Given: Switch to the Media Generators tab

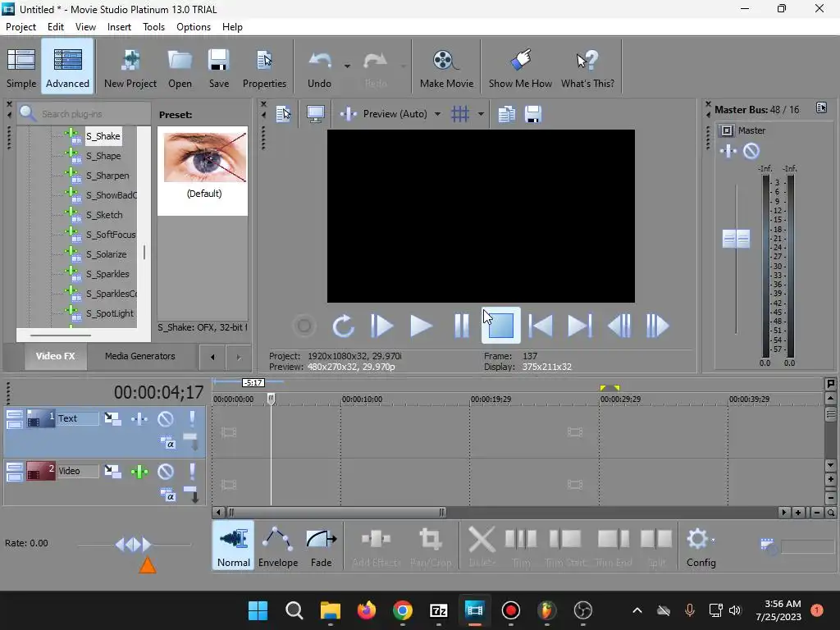Looking at the screenshot, I should 139,356.
